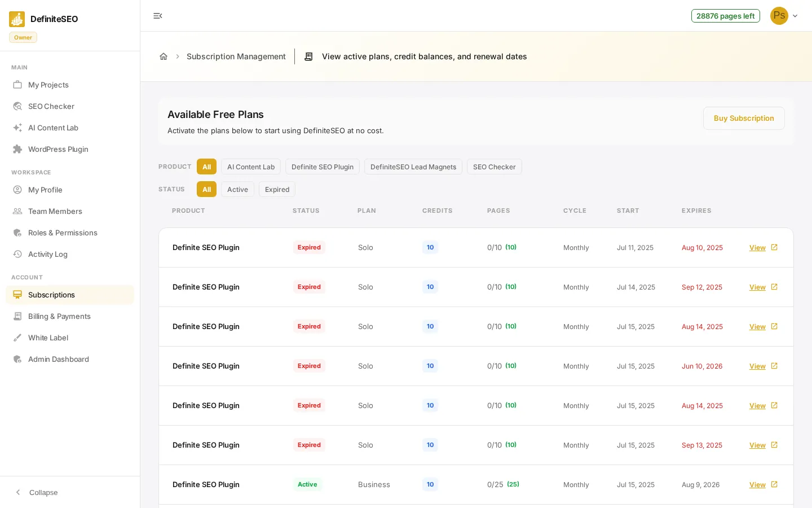Select the All status filter

pyautogui.click(x=206, y=189)
